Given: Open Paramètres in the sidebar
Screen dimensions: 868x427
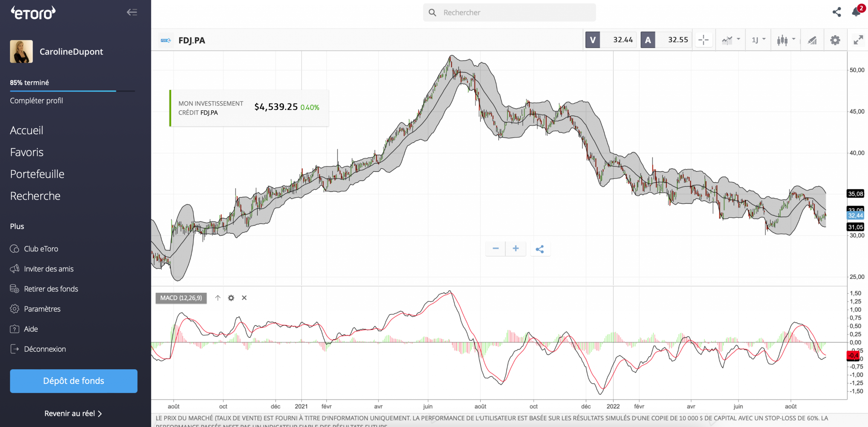Looking at the screenshot, I should tap(42, 309).
